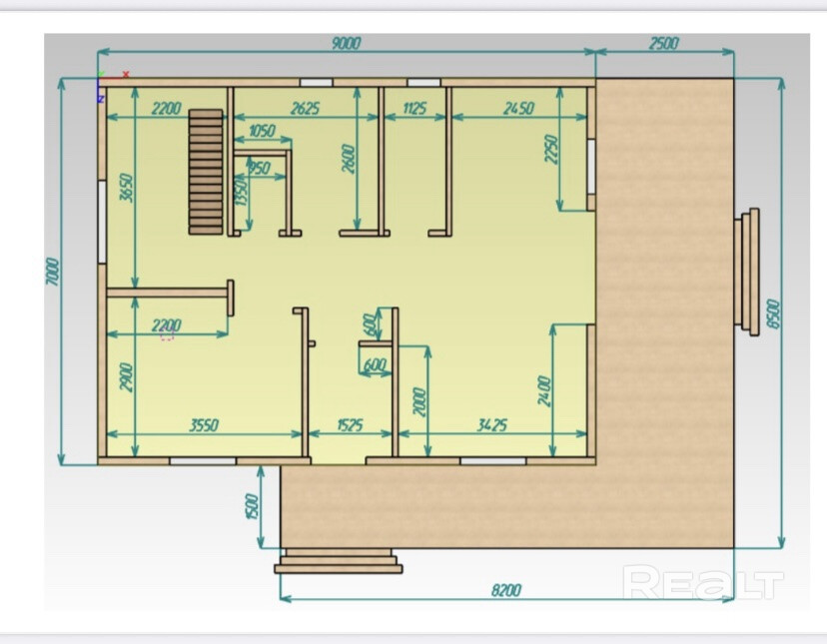Select the 3425 room width dimension
The width and height of the screenshot is (827, 644).
click(x=490, y=425)
